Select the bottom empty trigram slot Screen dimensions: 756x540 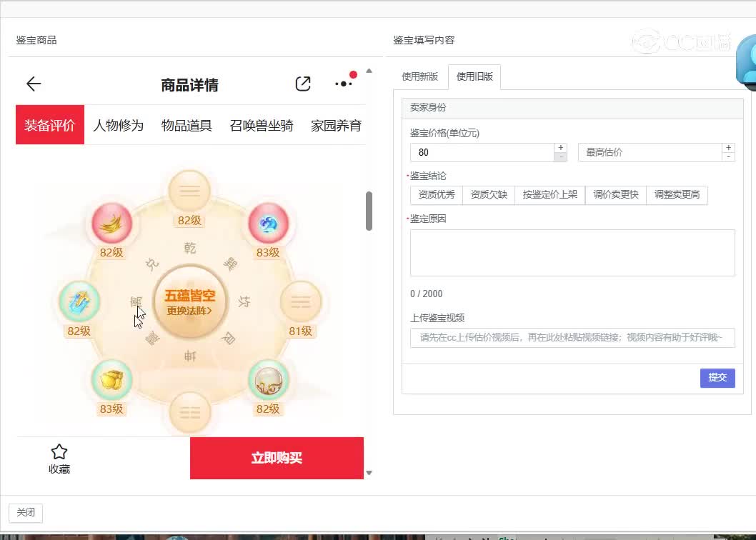[189, 412]
